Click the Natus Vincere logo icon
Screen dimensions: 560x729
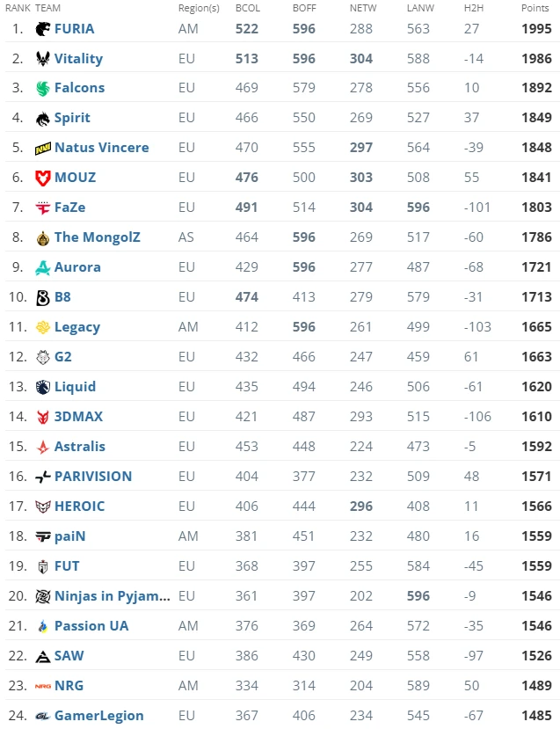pyautogui.click(x=43, y=148)
